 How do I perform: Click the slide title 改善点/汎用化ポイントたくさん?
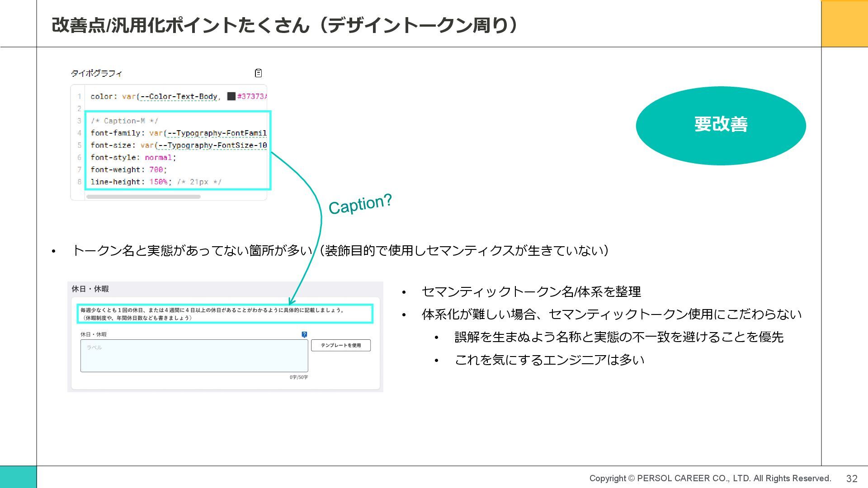click(x=285, y=25)
